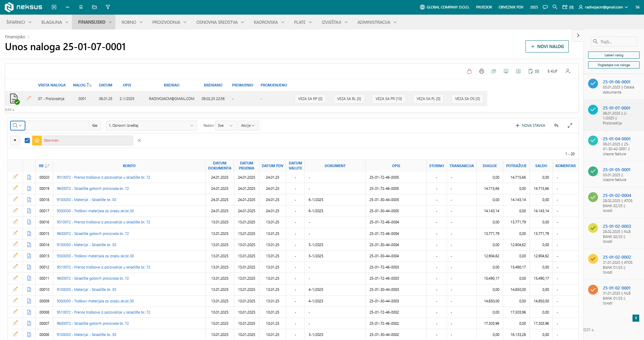Screen dimensions: 644x340
Task: Click the download import icon
Action: [x=506, y=71]
